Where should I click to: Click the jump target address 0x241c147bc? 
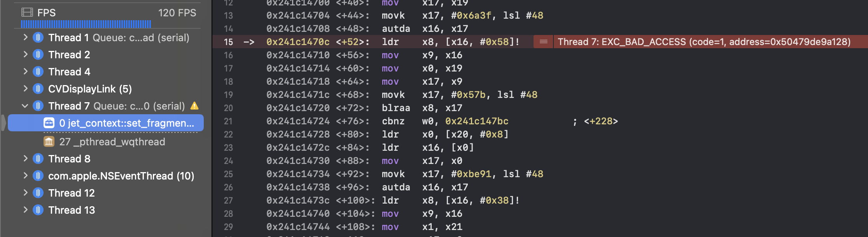(x=477, y=121)
